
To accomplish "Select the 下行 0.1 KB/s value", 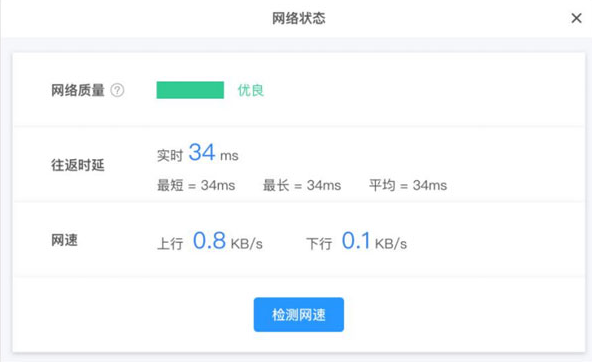I will click(356, 241).
